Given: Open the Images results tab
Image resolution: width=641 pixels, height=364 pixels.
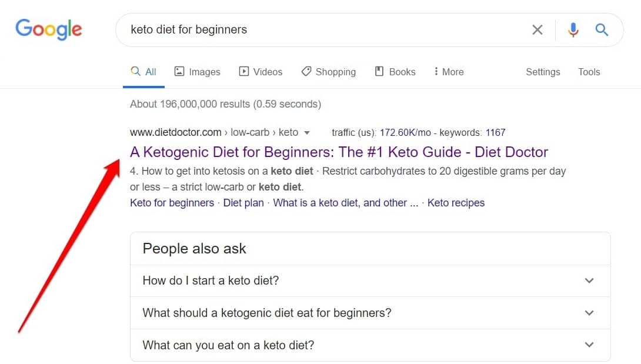Looking at the screenshot, I should [197, 72].
